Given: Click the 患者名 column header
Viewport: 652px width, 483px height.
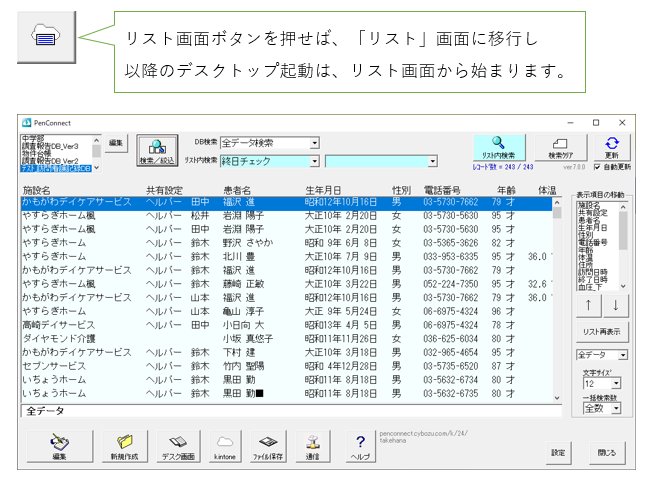Looking at the screenshot, I should (x=237, y=190).
